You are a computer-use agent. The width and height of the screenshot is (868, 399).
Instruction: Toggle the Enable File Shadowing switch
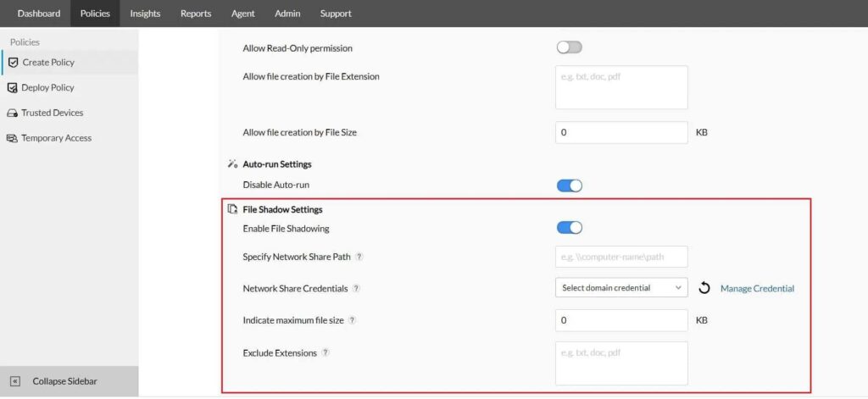pos(569,227)
